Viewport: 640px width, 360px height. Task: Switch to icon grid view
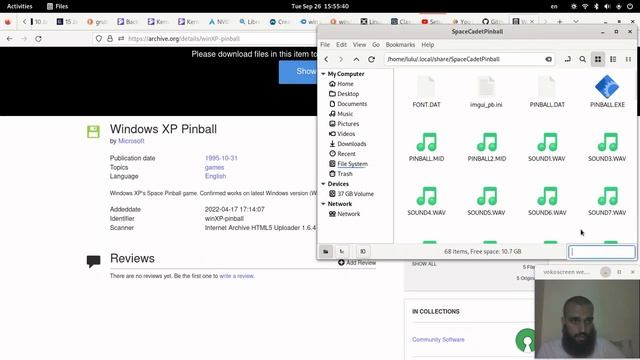[598, 59]
